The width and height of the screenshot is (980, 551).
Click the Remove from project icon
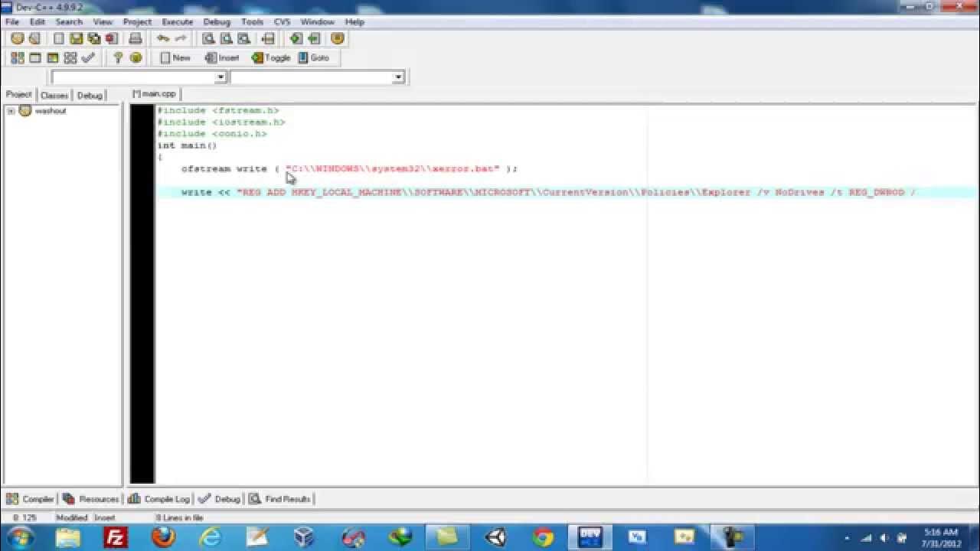[x=314, y=38]
